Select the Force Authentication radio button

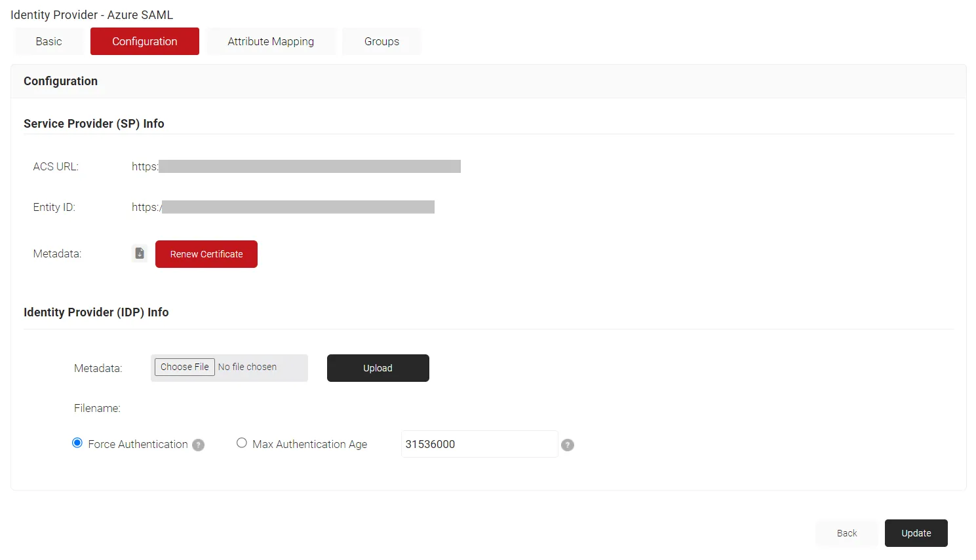pyautogui.click(x=77, y=443)
